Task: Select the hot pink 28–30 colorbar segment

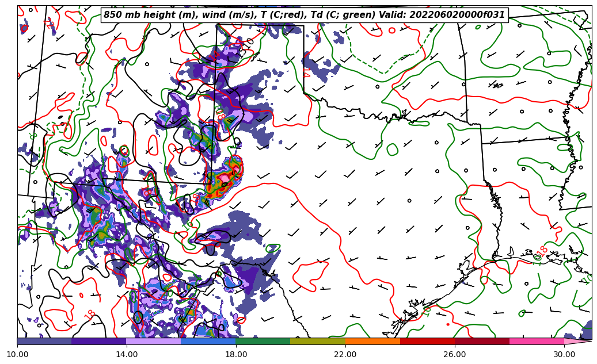Action: click(537, 341)
